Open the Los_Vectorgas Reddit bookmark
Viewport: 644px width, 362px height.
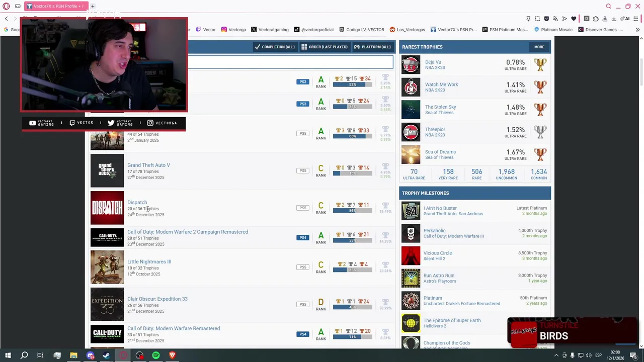(407, 30)
